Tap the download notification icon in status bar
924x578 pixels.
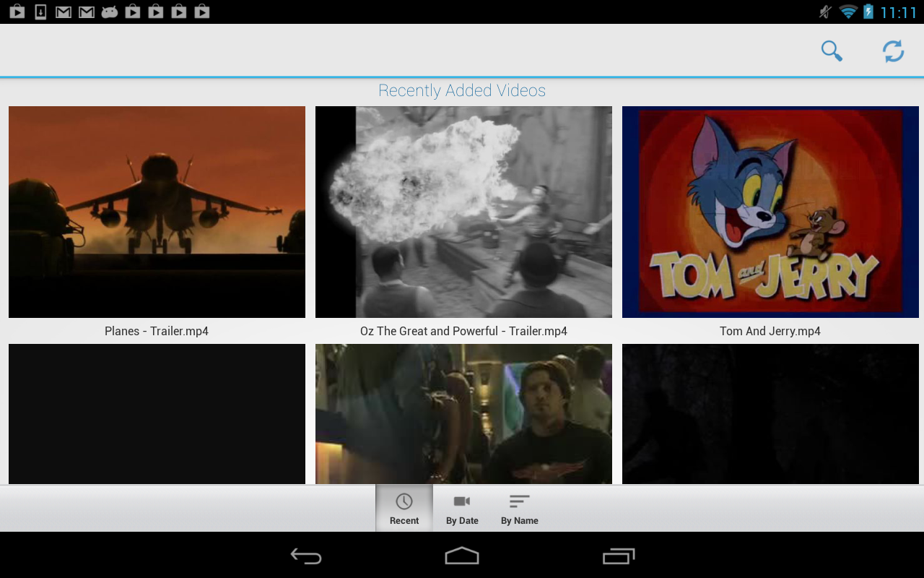point(40,12)
